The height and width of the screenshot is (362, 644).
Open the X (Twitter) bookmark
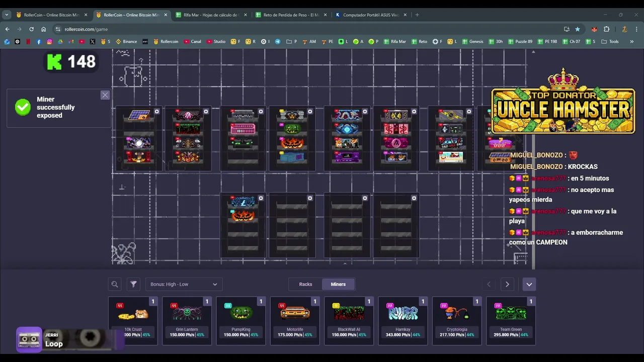coord(93,42)
